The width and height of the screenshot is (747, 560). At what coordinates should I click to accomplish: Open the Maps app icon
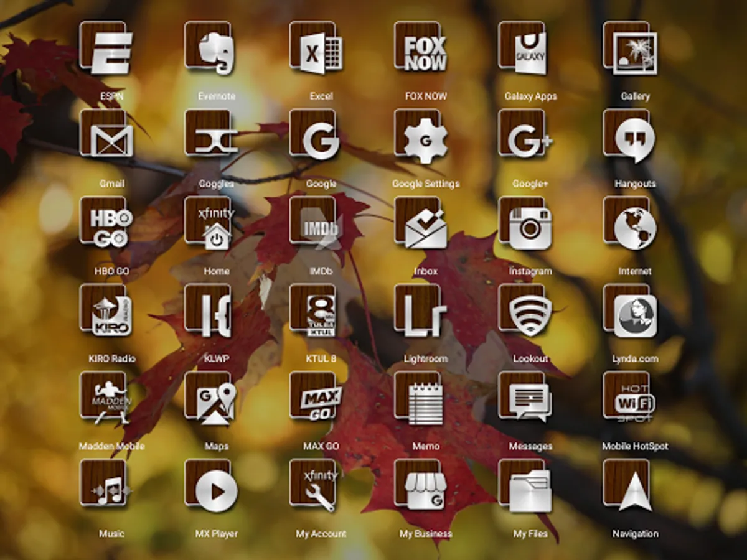210,399
